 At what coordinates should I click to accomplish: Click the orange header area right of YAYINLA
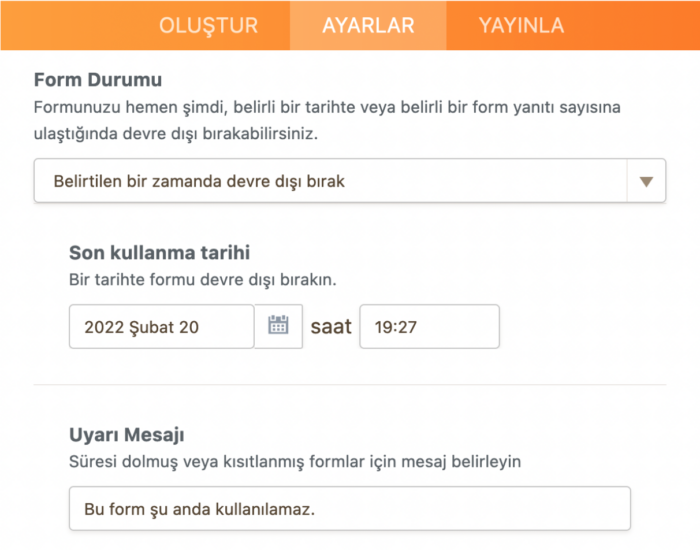click(640, 26)
